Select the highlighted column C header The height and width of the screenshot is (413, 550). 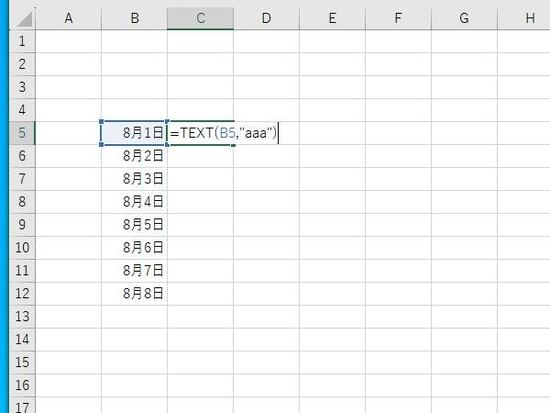tap(201, 18)
